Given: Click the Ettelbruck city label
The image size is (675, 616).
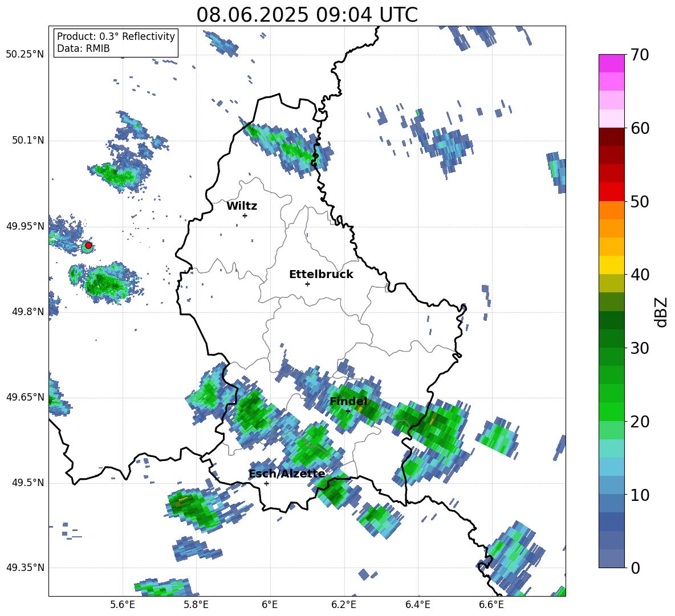Looking at the screenshot, I should [321, 275].
